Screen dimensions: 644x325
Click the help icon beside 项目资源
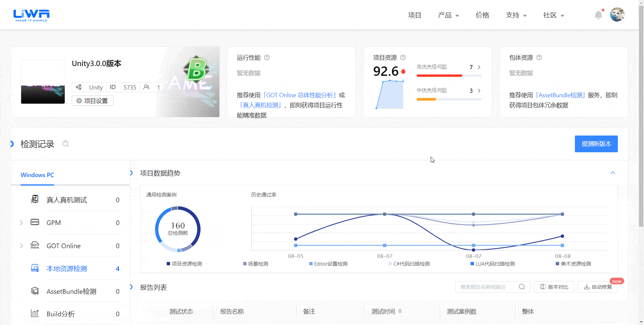click(403, 57)
